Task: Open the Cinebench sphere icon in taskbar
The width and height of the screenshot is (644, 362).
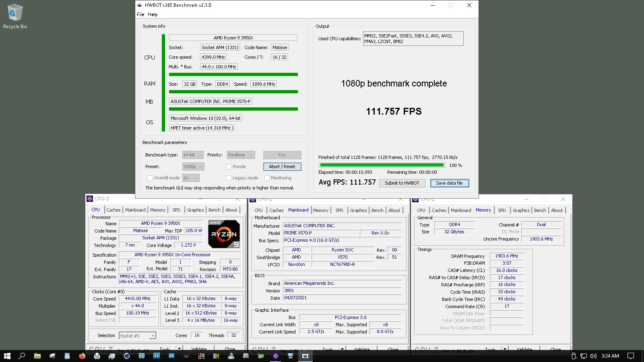Action: pos(126,356)
